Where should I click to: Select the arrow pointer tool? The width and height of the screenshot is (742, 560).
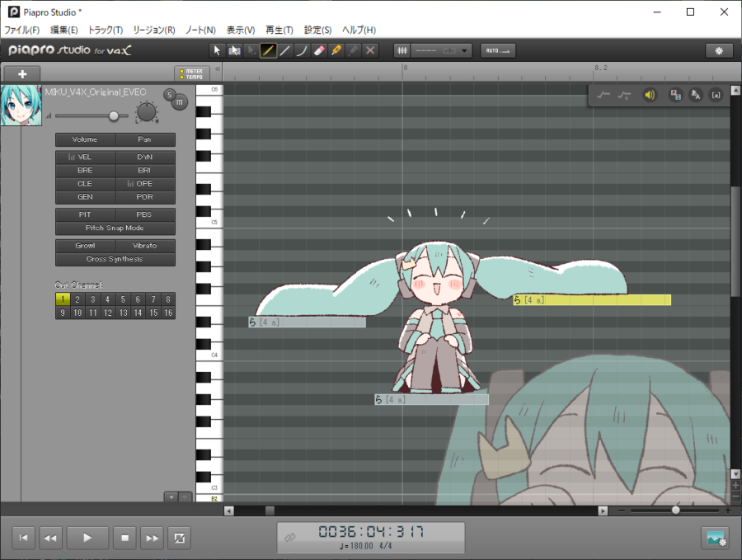click(x=217, y=50)
